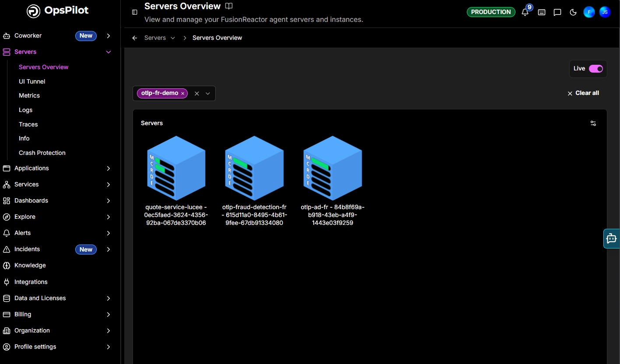Remove the otlp-fr-demo filter tag
The height and width of the screenshot is (364, 620).
(x=183, y=94)
